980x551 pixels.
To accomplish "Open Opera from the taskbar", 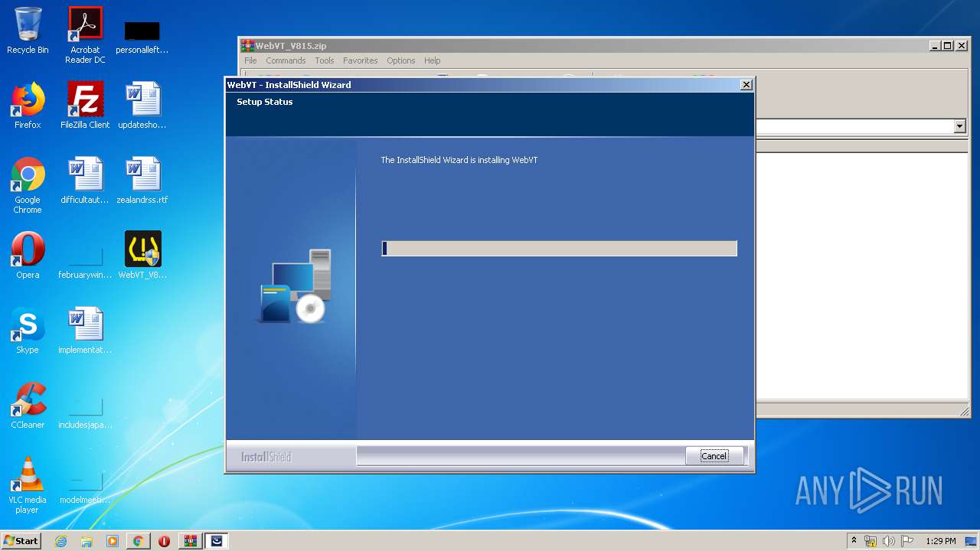I will coord(164,541).
